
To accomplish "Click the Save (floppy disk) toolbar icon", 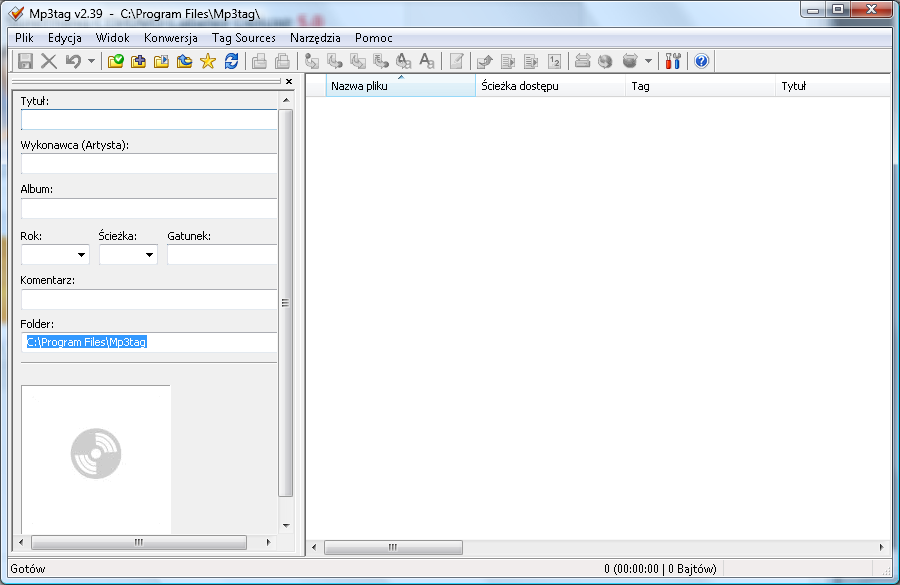I will click(25, 61).
